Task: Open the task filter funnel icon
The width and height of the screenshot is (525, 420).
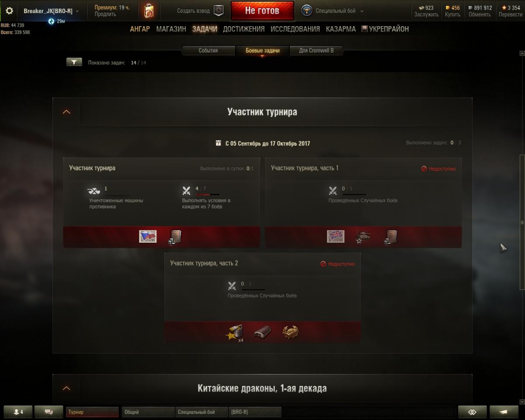Action: [74, 62]
